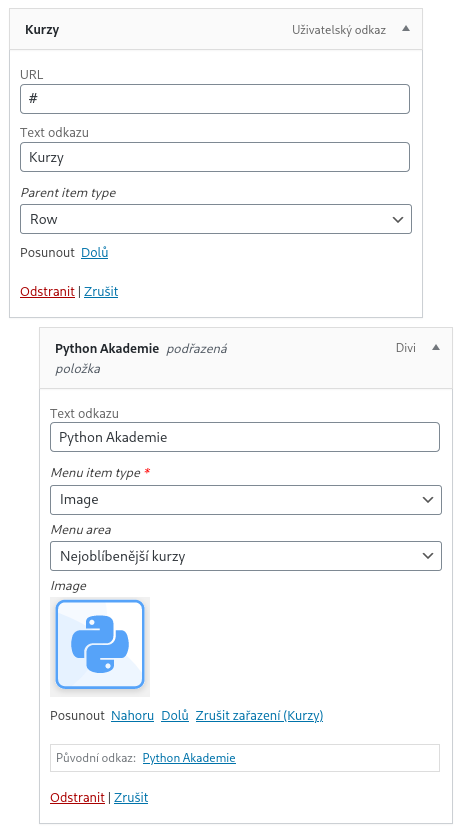Viewport: 465px width, 829px height.
Task: Click the Kurzy item title bar
Action: (x=216, y=30)
